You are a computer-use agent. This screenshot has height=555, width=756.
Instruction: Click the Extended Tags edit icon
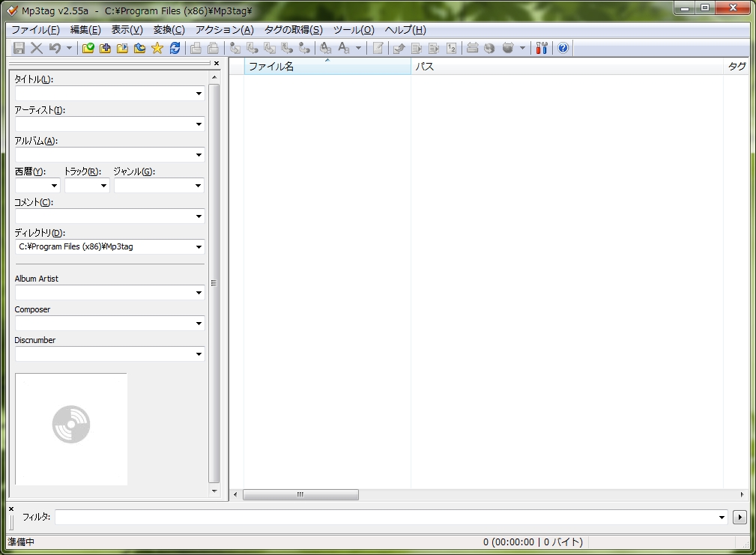pos(378,48)
